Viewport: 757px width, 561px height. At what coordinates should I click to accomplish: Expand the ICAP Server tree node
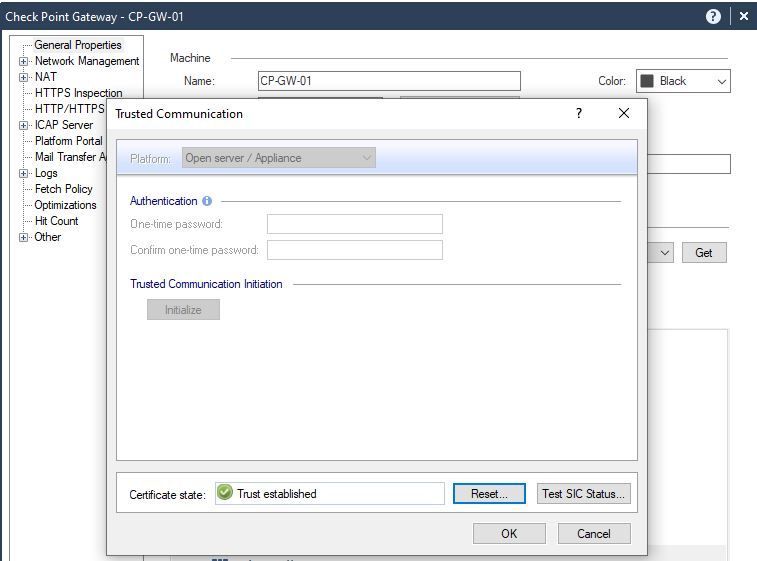pos(24,125)
